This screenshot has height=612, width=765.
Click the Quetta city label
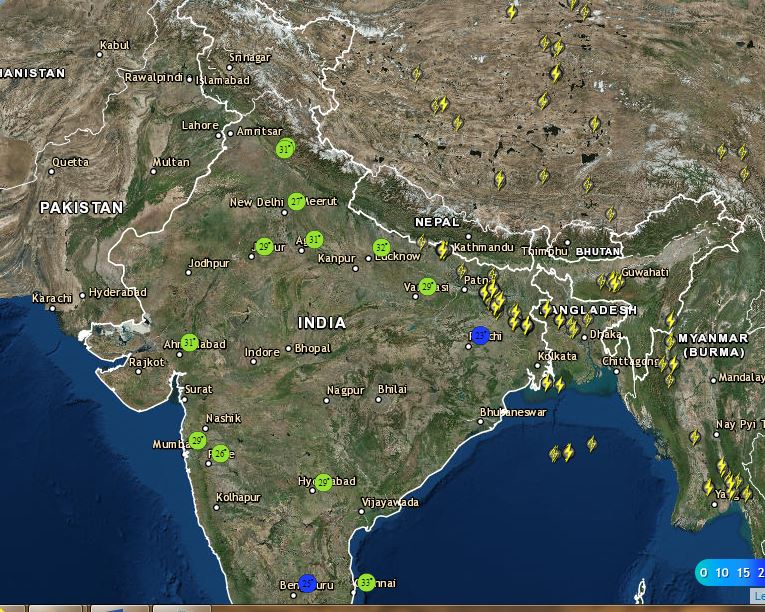pyautogui.click(x=71, y=162)
